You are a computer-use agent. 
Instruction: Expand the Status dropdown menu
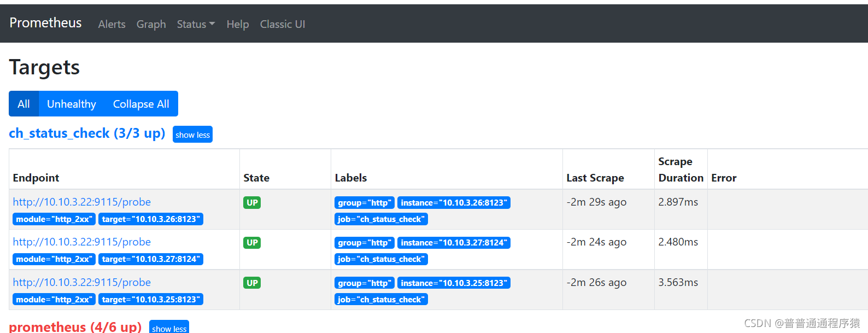point(196,24)
